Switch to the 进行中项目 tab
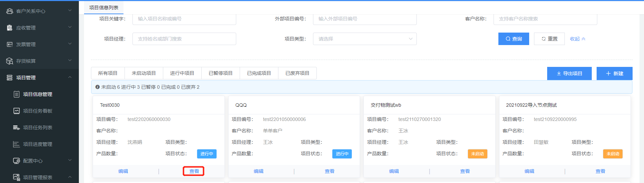The width and height of the screenshot is (644, 183). pyautogui.click(x=182, y=73)
